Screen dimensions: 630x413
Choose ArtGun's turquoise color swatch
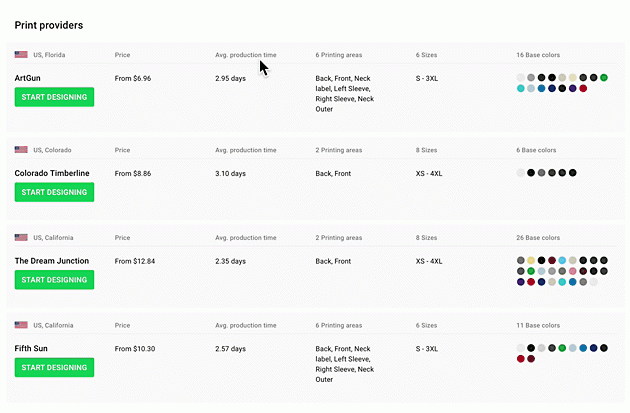coord(521,88)
